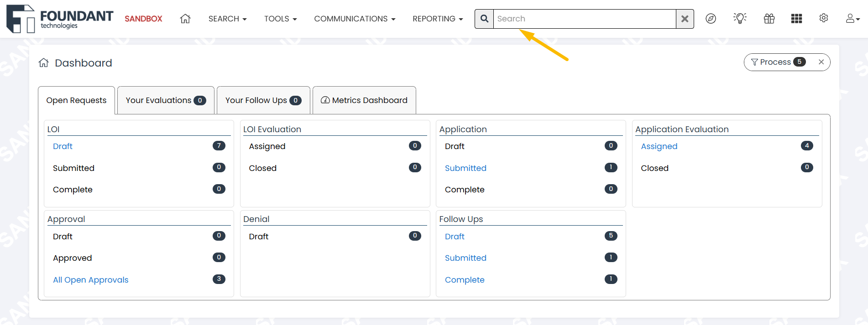Open Application Submitted link
The image size is (868, 325).
coord(465,168)
